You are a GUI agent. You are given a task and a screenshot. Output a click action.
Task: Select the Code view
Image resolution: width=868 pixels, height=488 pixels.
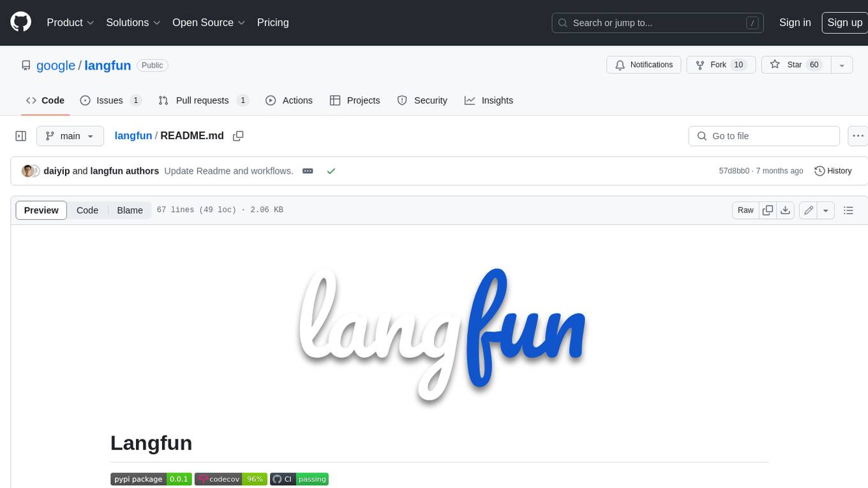click(87, 210)
